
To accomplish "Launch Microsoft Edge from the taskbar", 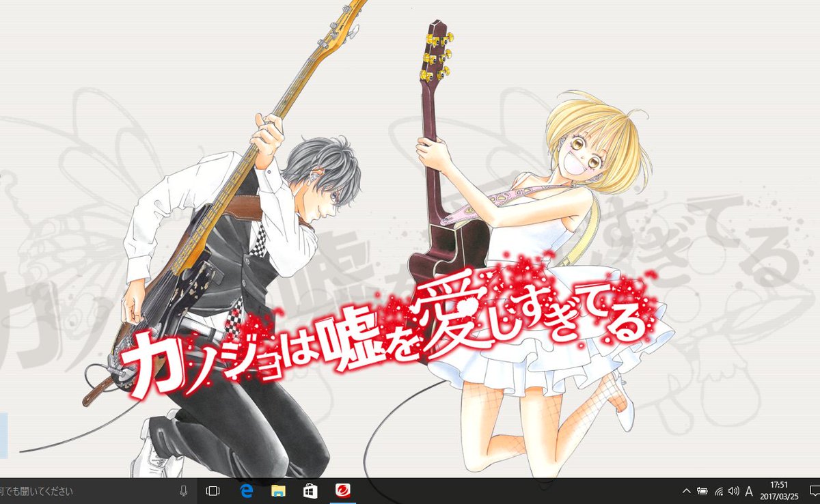I will (x=246, y=491).
